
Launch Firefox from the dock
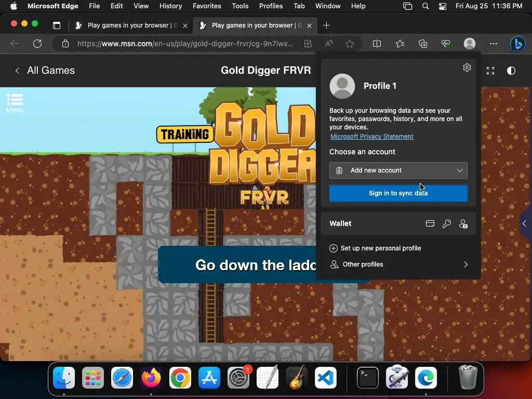[151, 378]
